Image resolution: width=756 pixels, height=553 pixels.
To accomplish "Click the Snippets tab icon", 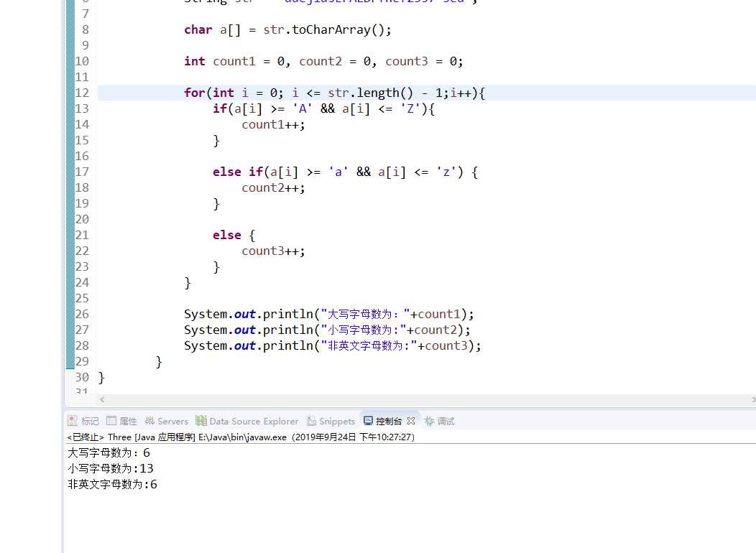I will click(x=311, y=421).
